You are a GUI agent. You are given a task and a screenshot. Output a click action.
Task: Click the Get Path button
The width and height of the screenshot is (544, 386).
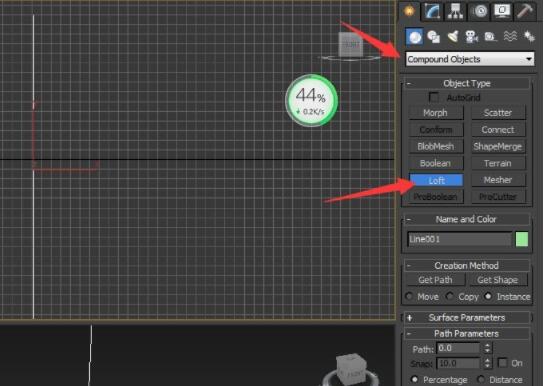(x=435, y=280)
